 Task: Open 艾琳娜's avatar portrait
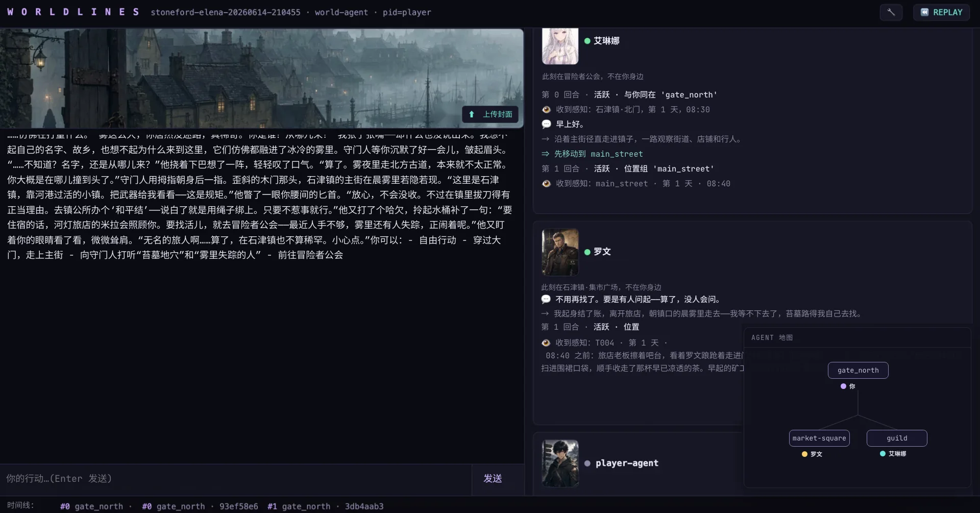coord(560,46)
